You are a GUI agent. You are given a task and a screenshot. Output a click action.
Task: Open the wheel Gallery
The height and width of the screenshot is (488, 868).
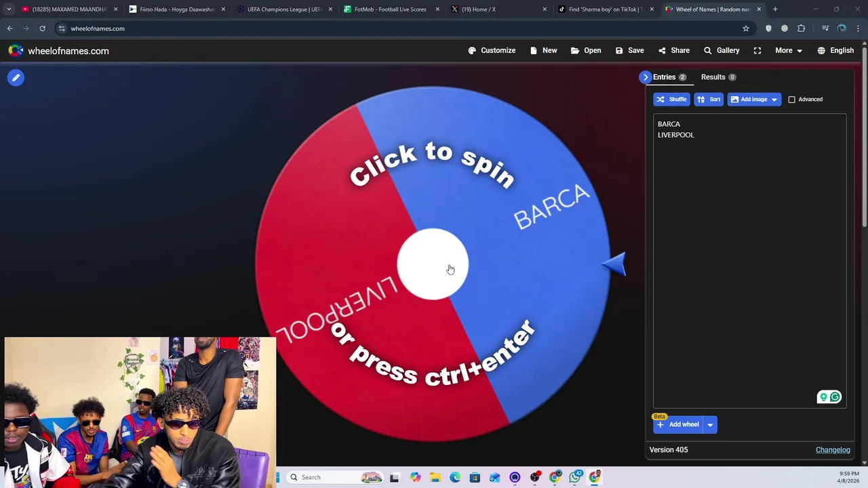[722, 50]
